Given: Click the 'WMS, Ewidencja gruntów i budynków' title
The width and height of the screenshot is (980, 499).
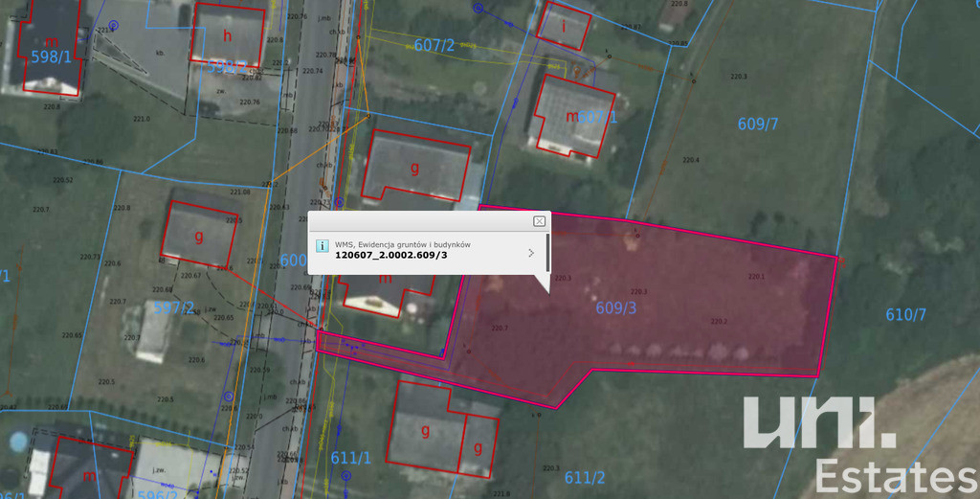Looking at the screenshot, I should tap(403, 244).
